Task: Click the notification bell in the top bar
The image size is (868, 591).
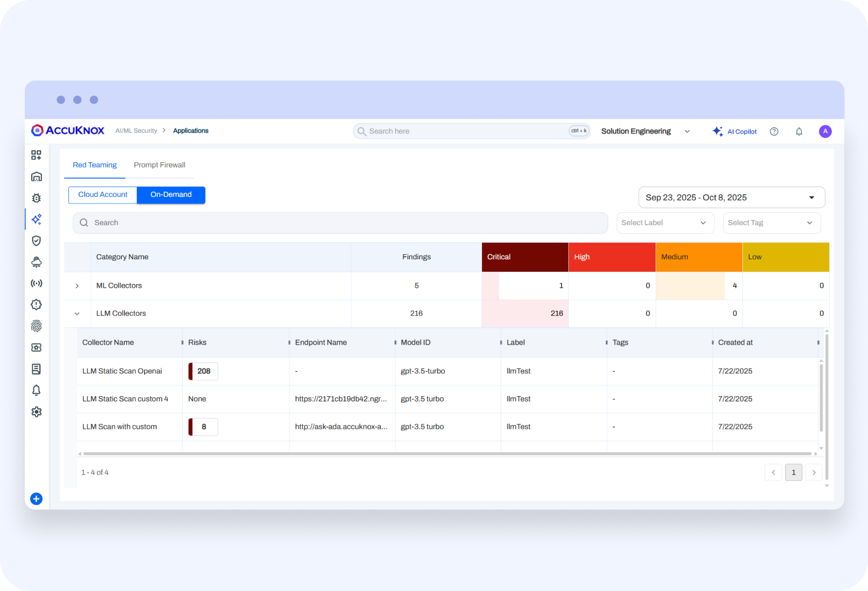Action: tap(799, 131)
